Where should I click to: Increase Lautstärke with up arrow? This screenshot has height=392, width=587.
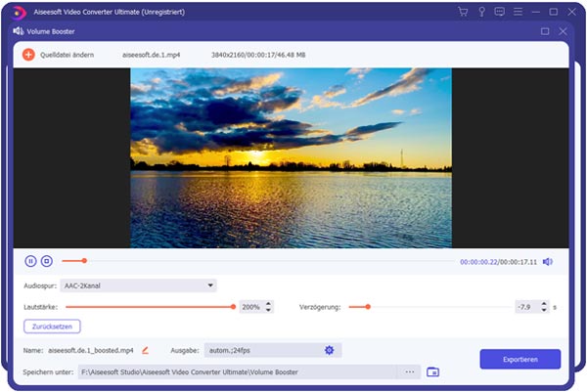[x=268, y=304]
